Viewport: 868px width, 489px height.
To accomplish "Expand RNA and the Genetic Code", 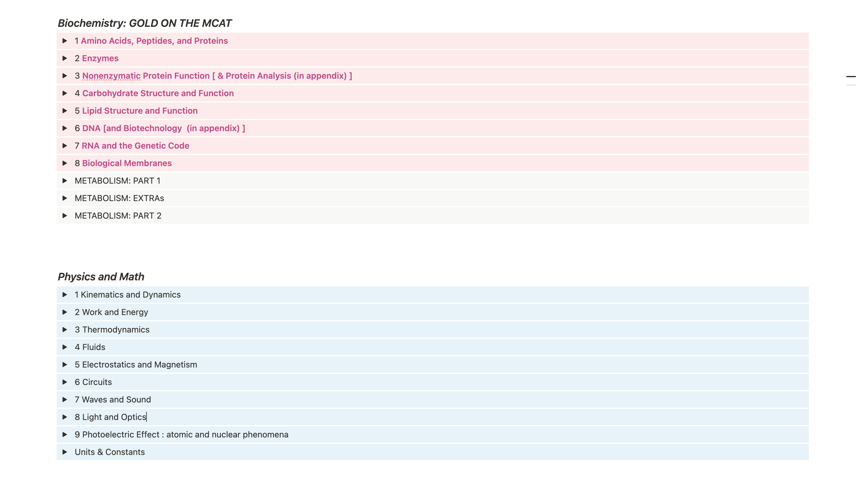I will pos(65,146).
